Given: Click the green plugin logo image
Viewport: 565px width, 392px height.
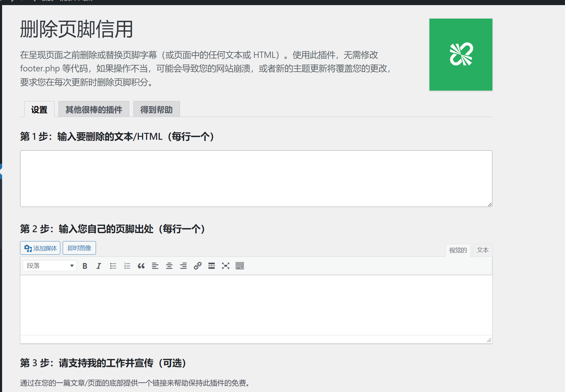Looking at the screenshot, I should coord(461,55).
